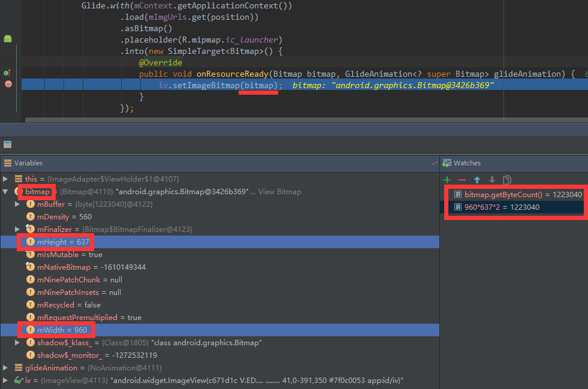Image resolution: width=588 pixels, height=389 pixels.
Task: Select the shadow$_monitor_ row
Action: click(220, 355)
